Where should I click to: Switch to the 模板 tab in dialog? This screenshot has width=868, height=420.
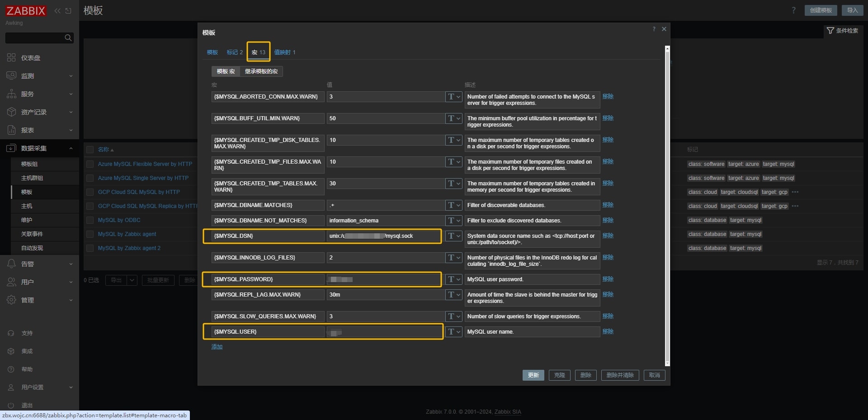click(x=212, y=52)
